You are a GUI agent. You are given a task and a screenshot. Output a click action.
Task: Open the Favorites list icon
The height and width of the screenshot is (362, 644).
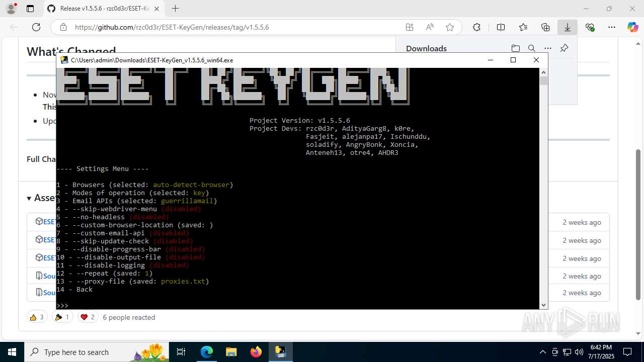click(x=523, y=27)
